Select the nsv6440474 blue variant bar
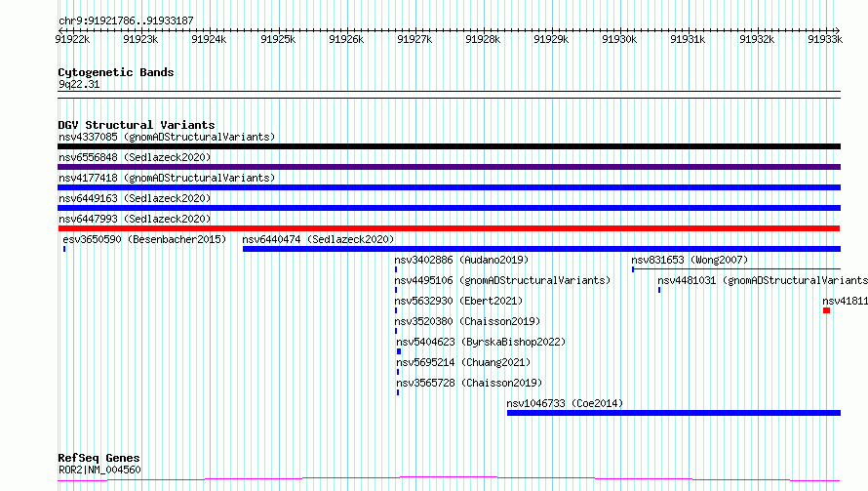The image size is (868, 491). (541, 249)
